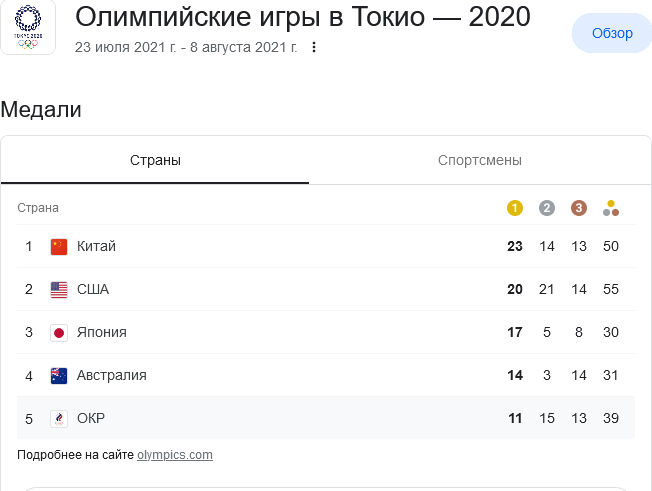Image resolution: width=652 pixels, height=491 pixels.
Task: Select the Китай row
Action: click(326, 246)
